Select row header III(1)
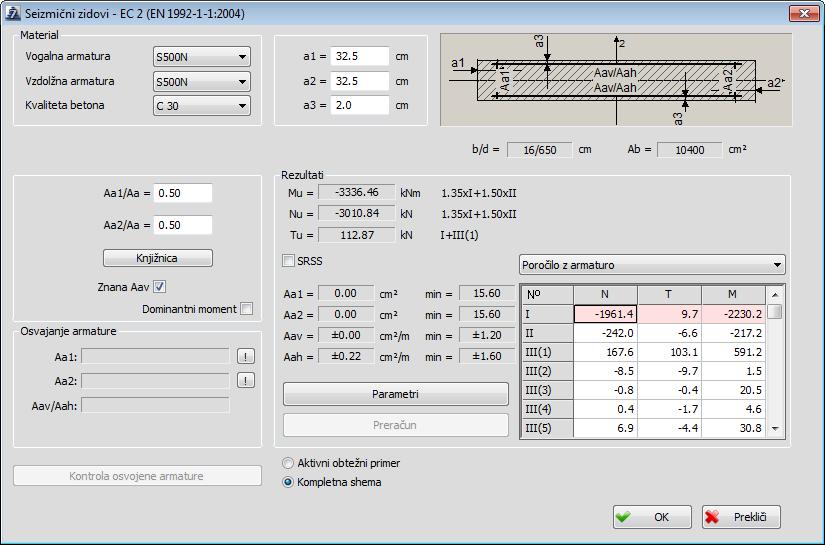 [547, 352]
